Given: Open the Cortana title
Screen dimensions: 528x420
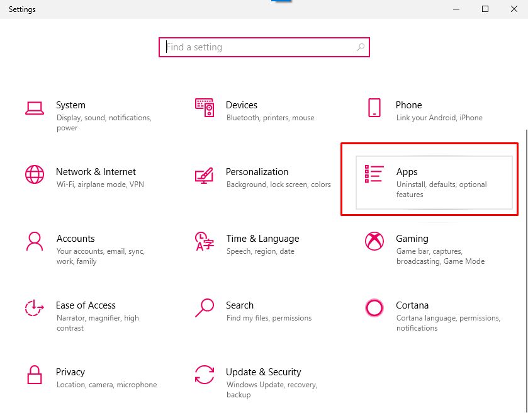Looking at the screenshot, I should click(412, 305).
